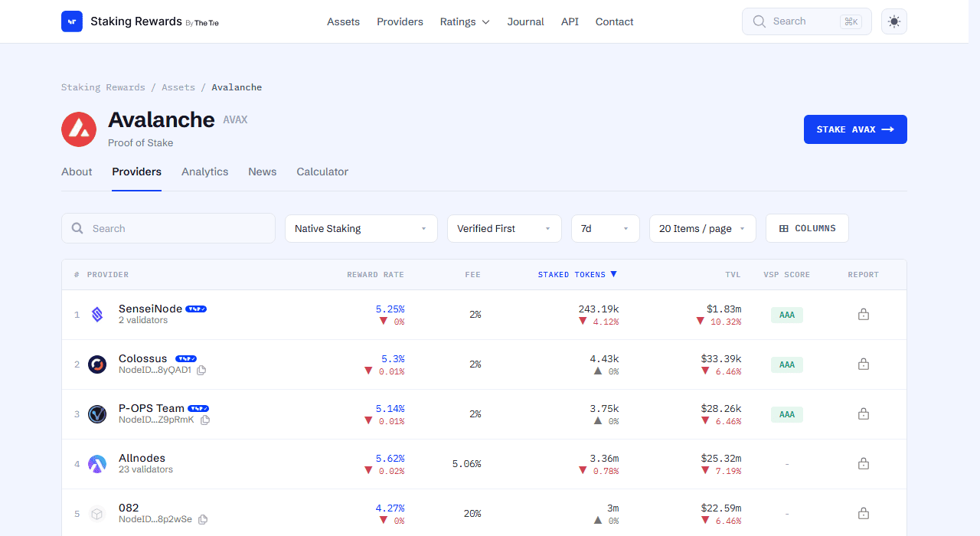
Task: Open the Native Staking dropdown
Action: tap(361, 228)
